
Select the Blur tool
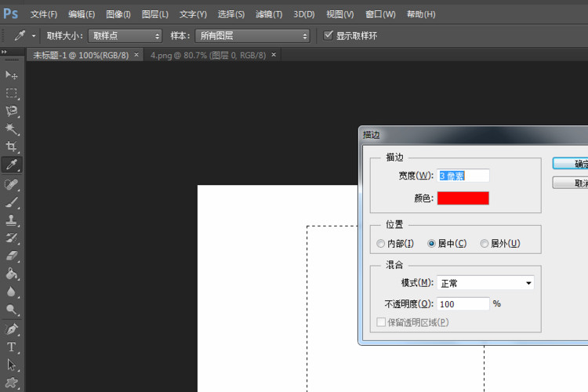pyautogui.click(x=12, y=292)
